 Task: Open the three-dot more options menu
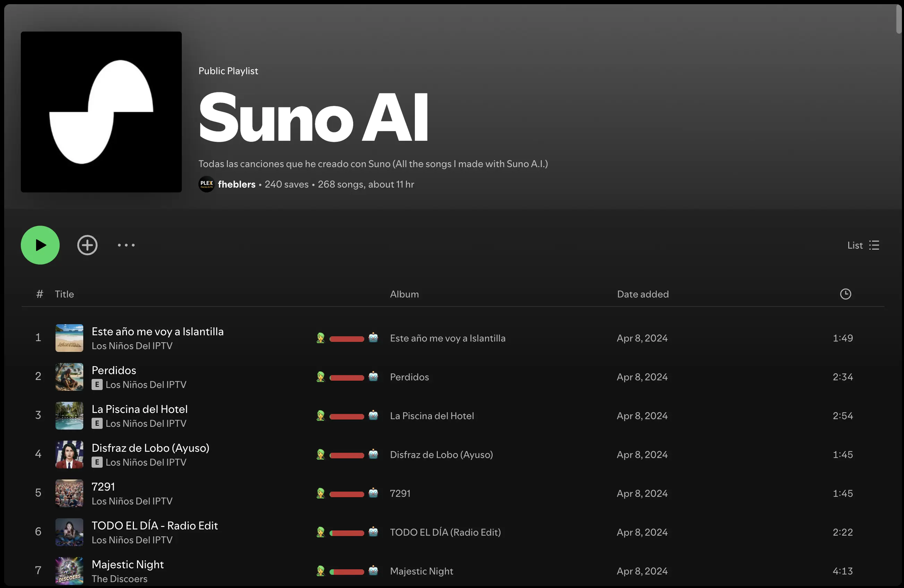point(126,245)
